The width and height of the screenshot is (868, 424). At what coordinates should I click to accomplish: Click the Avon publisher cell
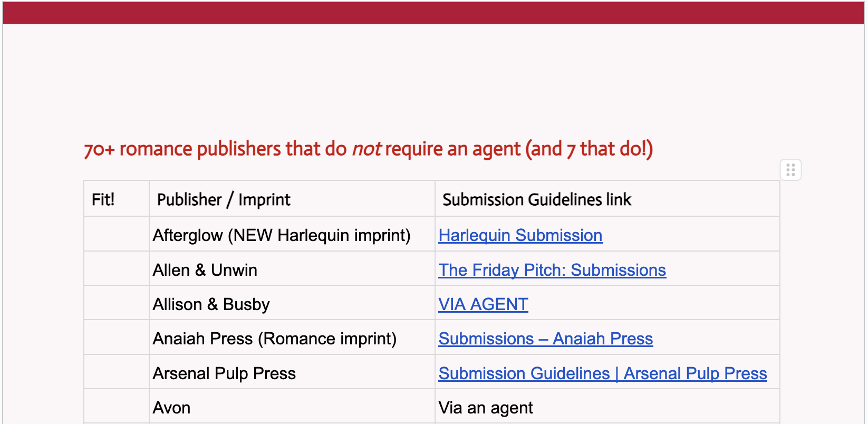(292, 407)
